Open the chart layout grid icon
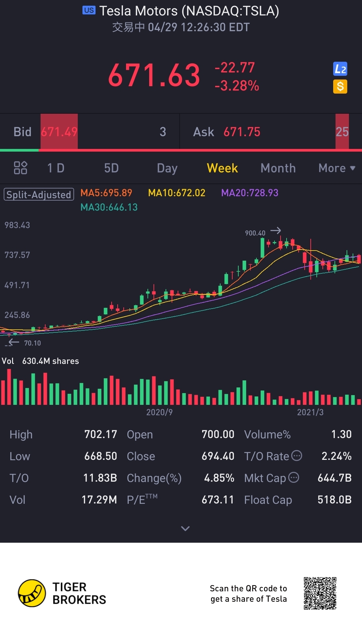 click(x=20, y=168)
